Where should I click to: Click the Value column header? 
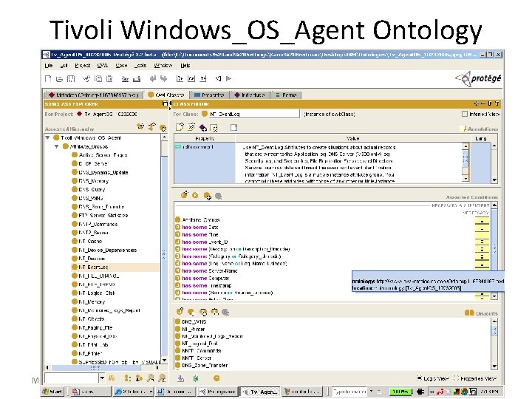[353, 138]
